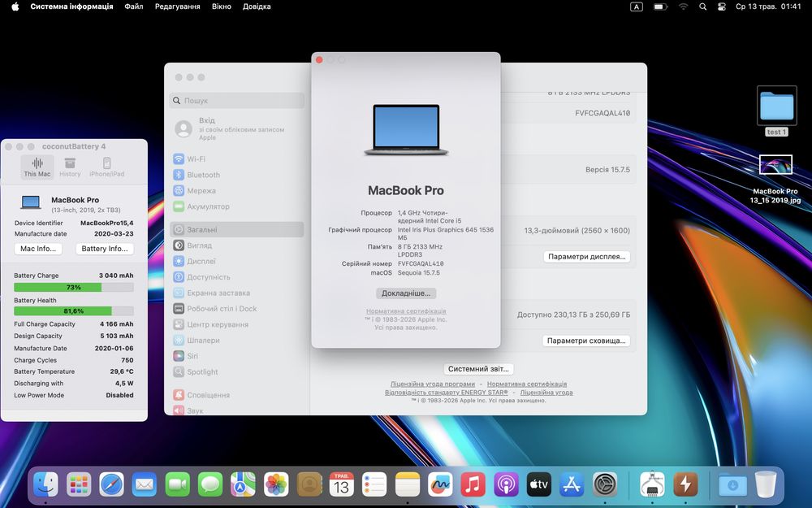812x508 pixels.
Task: Select Робочий стіл і Dock in sidebar
Action: pos(236,308)
